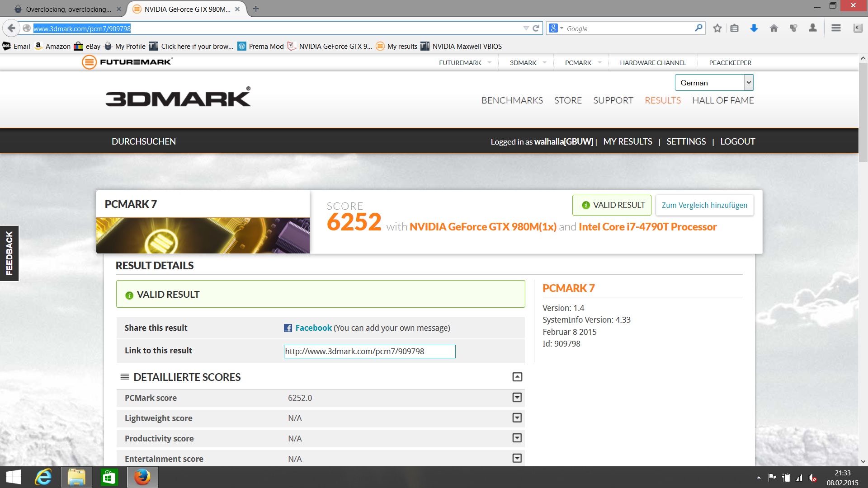Screen dimensions: 868x488
Task: Click the PEACEKEEPER link
Action: click(730, 62)
